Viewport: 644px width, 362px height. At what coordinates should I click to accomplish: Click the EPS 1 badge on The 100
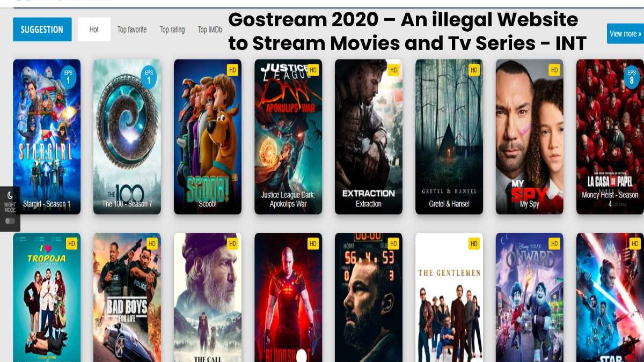pos(149,77)
